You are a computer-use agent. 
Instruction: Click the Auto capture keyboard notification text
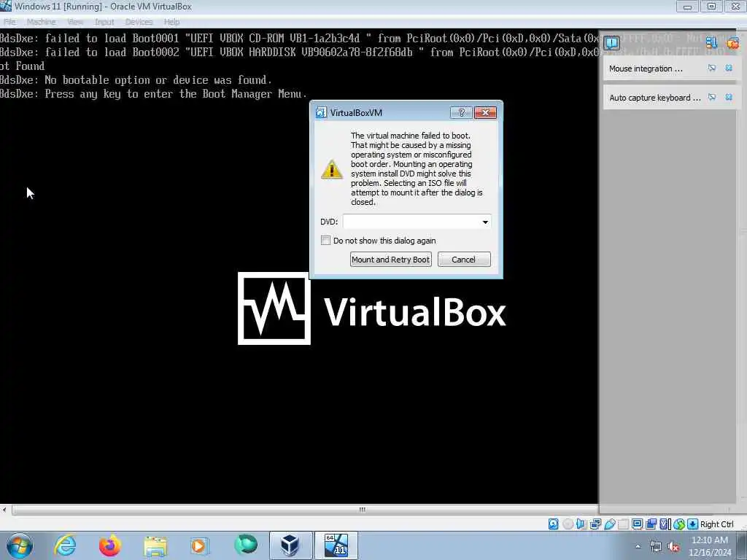click(654, 98)
